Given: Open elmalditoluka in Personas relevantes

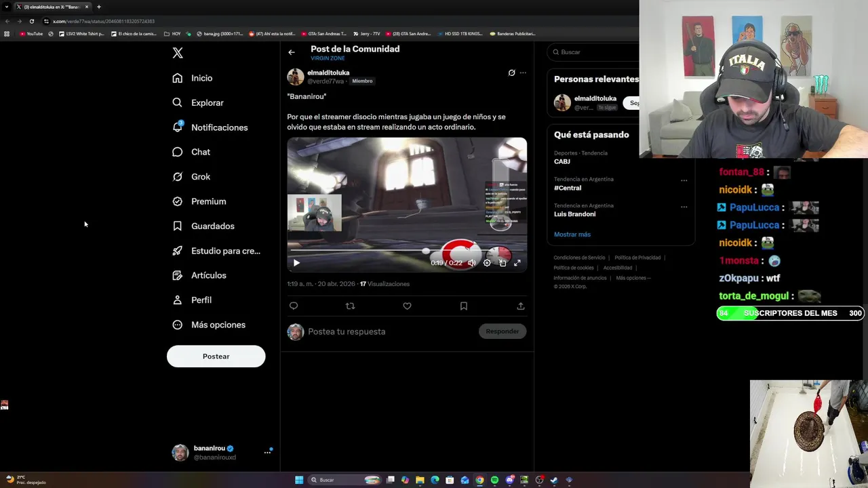Looking at the screenshot, I should (x=595, y=98).
